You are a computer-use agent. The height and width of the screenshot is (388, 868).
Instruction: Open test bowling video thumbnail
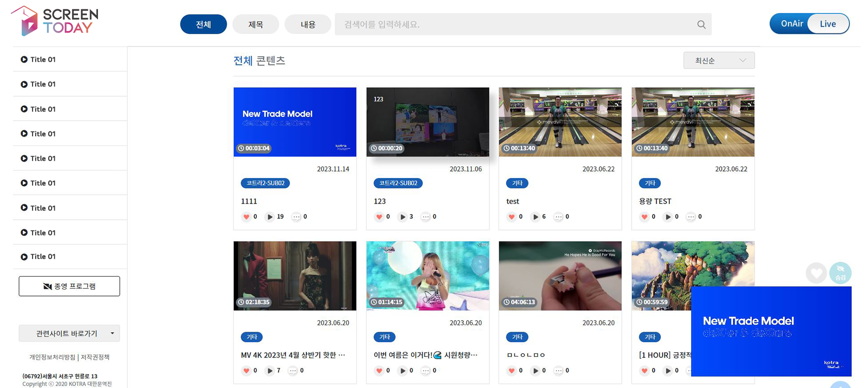pos(560,122)
